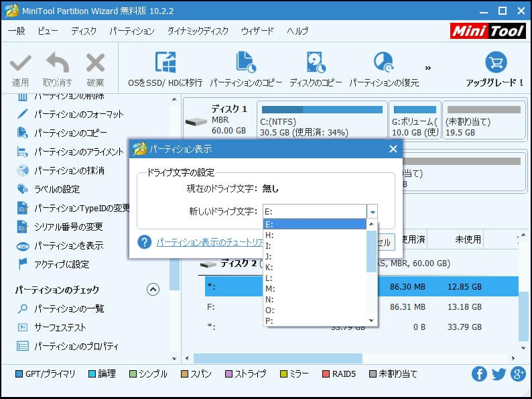Image resolution: width=532 pixels, height=399 pixels.
Task: Open ラベルの設定 in sidebar
Action: pos(48,189)
